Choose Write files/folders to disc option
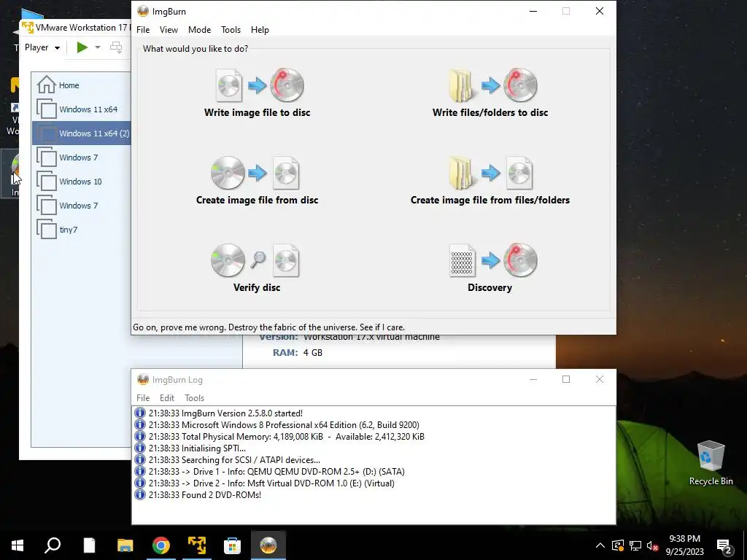This screenshot has width=747, height=560. pos(490,93)
